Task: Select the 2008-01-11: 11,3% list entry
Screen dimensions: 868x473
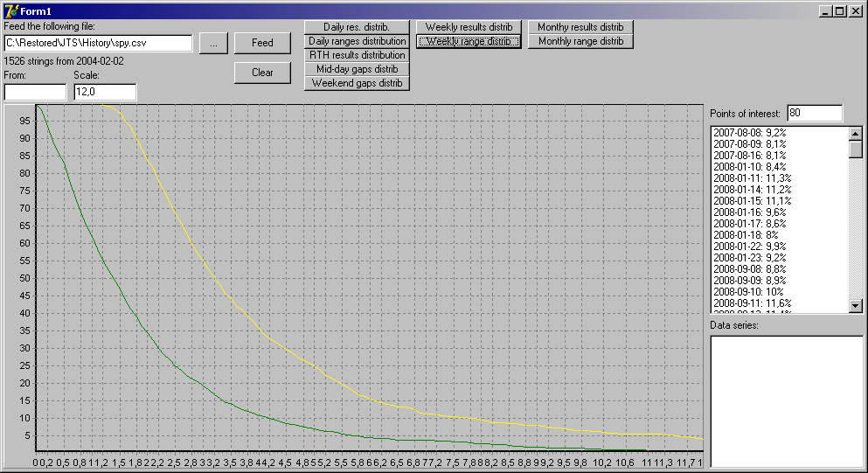Action: (752, 178)
